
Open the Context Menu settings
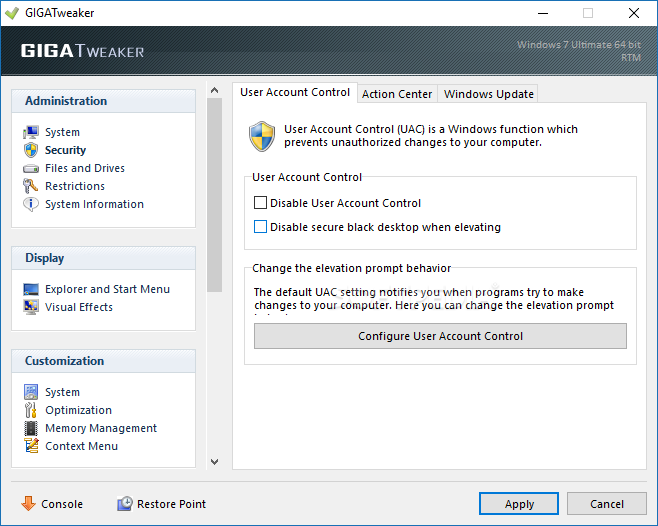[x=81, y=446]
